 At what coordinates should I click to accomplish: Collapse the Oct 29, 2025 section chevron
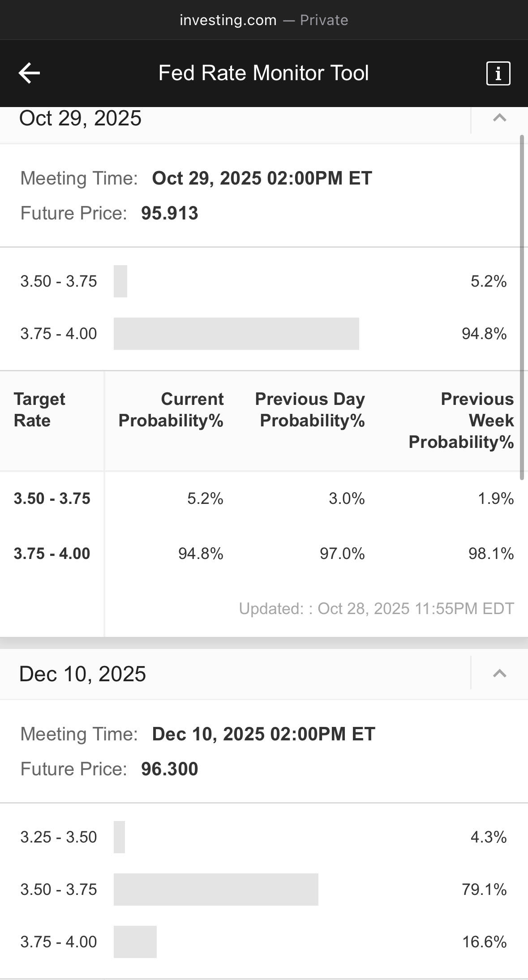[x=499, y=118]
